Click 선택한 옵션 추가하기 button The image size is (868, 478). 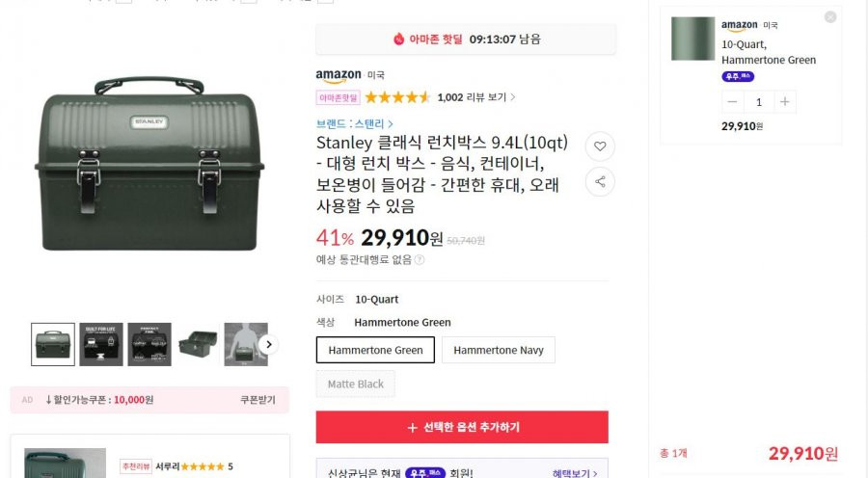pos(462,427)
